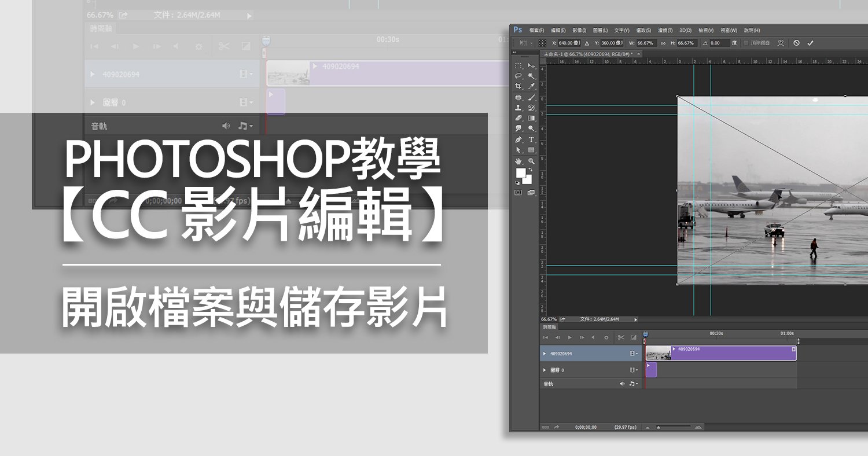Select the Dodge tool
This screenshot has height=456, width=868.
(531, 128)
